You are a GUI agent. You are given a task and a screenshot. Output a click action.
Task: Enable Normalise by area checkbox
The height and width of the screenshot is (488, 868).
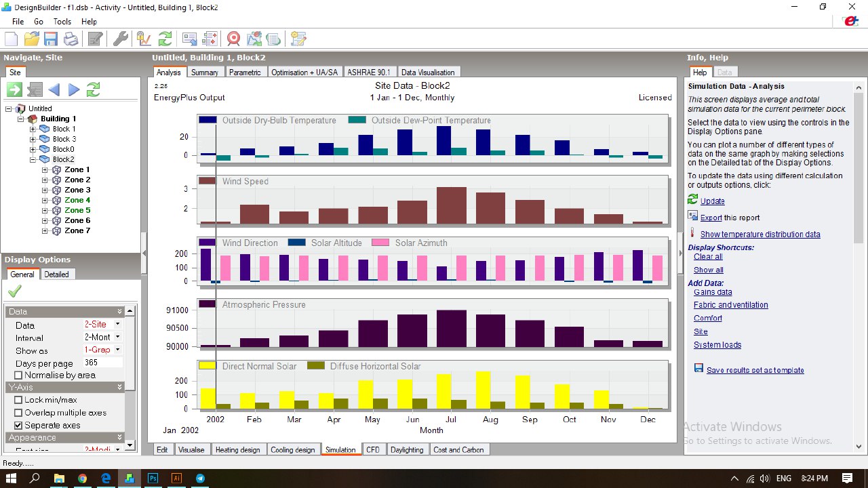coord(19,375)
